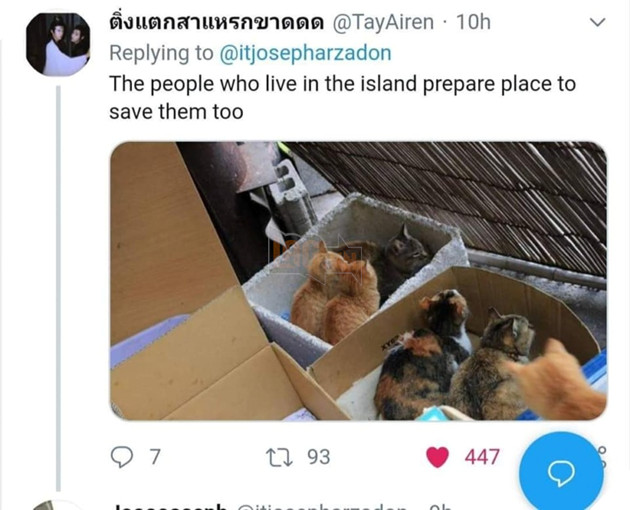This screenshot has height=510, width=630.
Task: Click the 447 likes count
Action: pyautogui.click(x=482, y=457)
